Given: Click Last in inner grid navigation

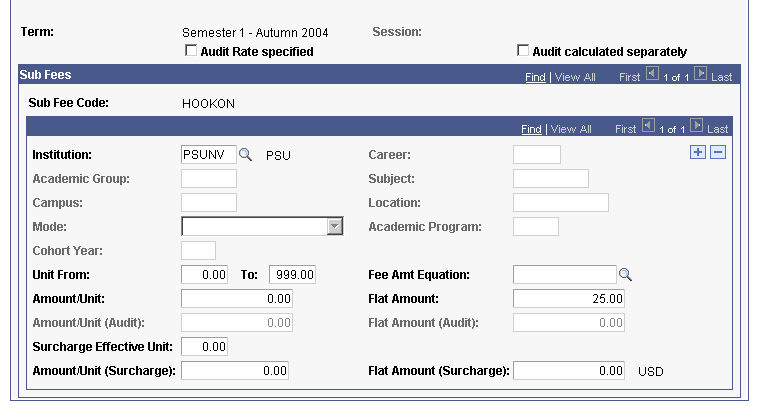Looking at the screenshot, I should point(717,129).
